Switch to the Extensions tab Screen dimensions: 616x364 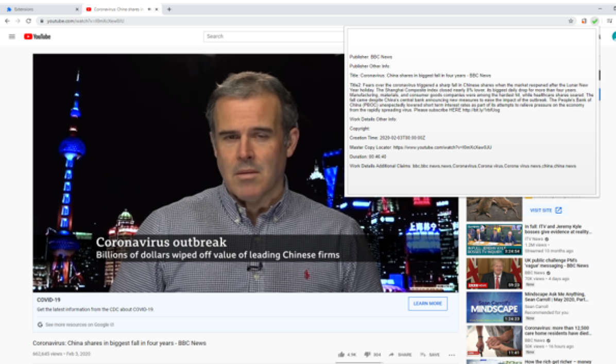click(x=41, y=9)
